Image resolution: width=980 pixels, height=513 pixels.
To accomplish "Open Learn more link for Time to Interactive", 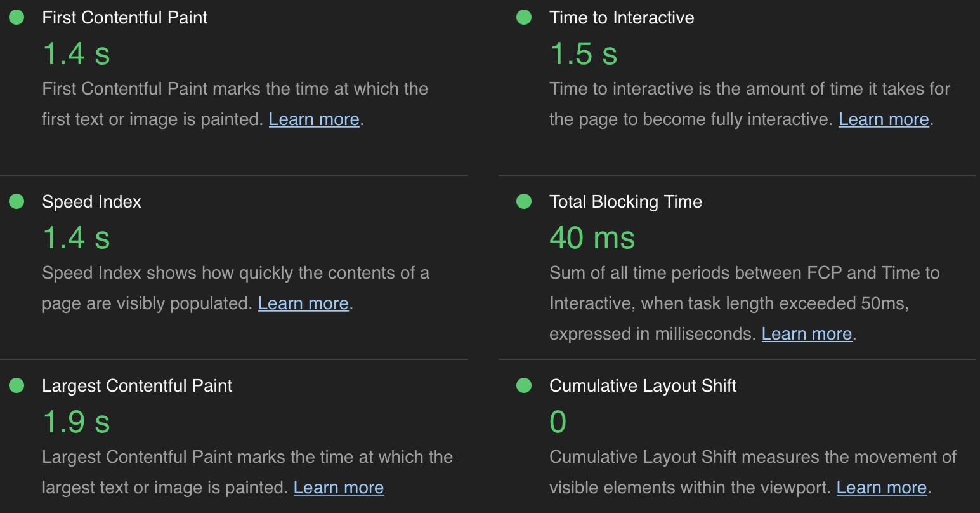I will click(884, 119).
